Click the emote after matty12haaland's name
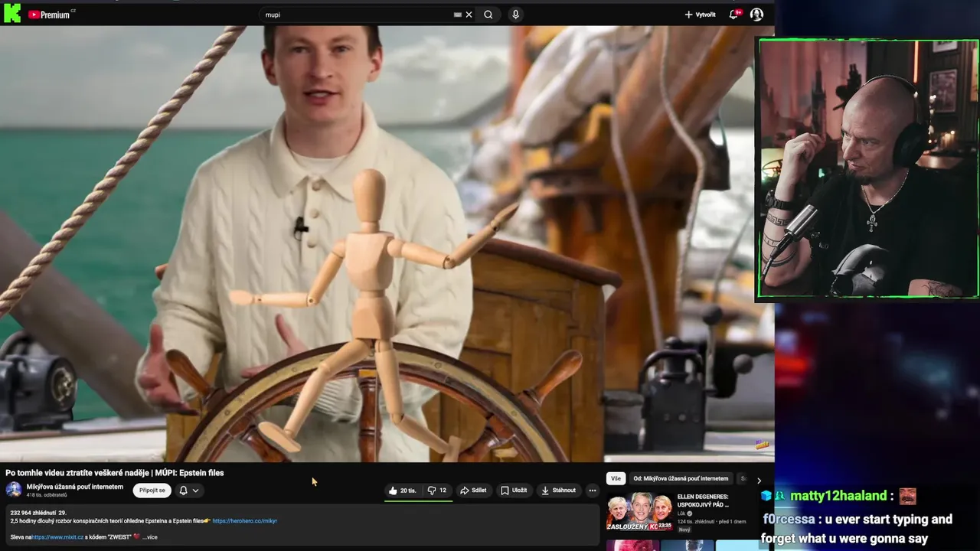Viewport: 980px width, 551px height. [x=907, y=496]
